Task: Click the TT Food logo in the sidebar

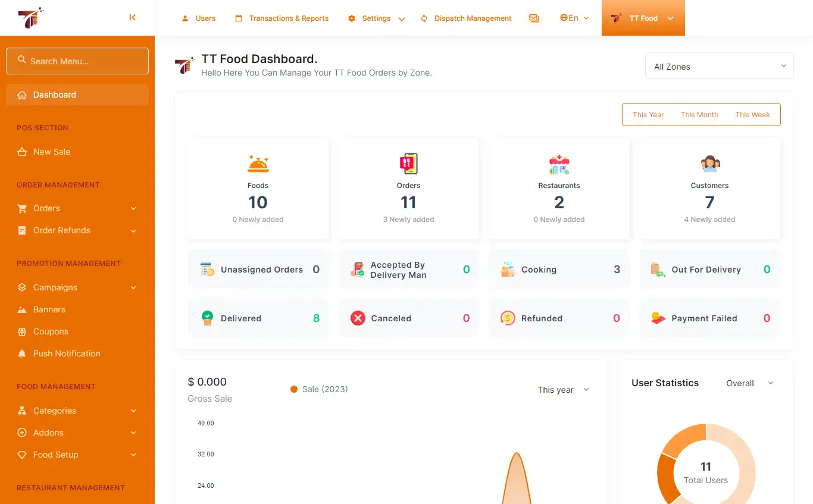Action: (x=30, y=18)
